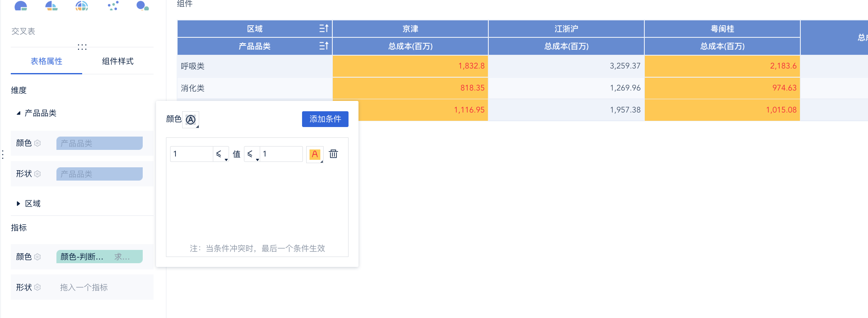Open gear settings for dimension 形状

click(38, 174)
